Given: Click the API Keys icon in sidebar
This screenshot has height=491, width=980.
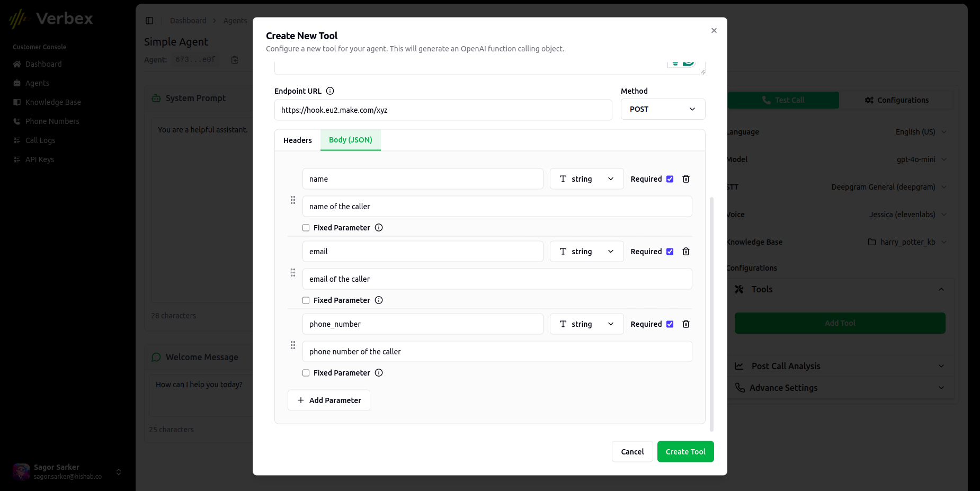Looking at the screenshot, I should pos(17,159).
